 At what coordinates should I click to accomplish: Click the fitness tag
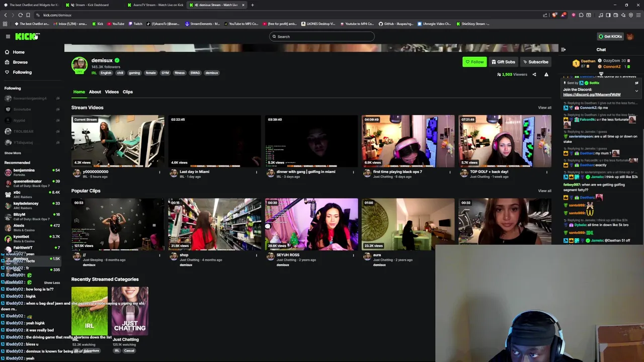[180, 73]
